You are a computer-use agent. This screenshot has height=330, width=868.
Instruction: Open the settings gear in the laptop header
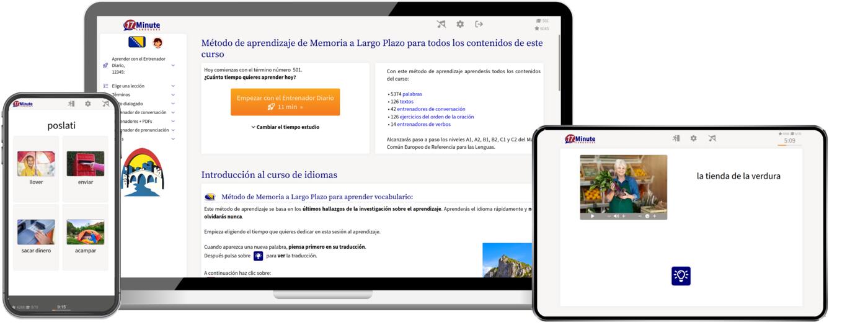point(460,24)
